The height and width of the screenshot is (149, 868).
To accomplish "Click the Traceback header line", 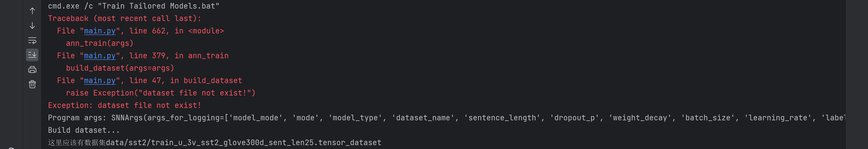I will [124, 19].
